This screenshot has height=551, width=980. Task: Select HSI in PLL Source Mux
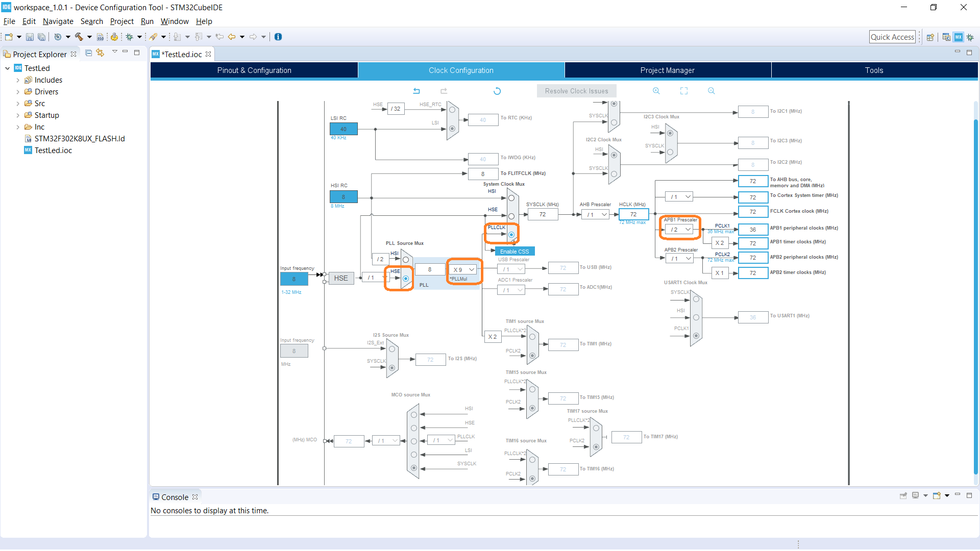[x=406, y=260]
